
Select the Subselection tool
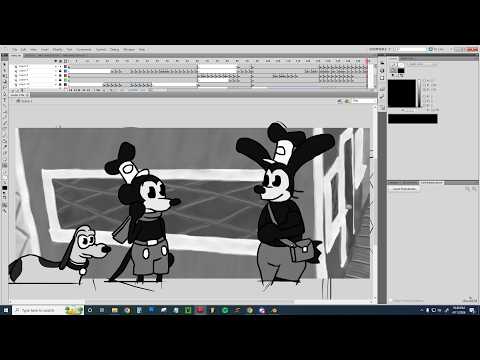click(x=4, y=70)
